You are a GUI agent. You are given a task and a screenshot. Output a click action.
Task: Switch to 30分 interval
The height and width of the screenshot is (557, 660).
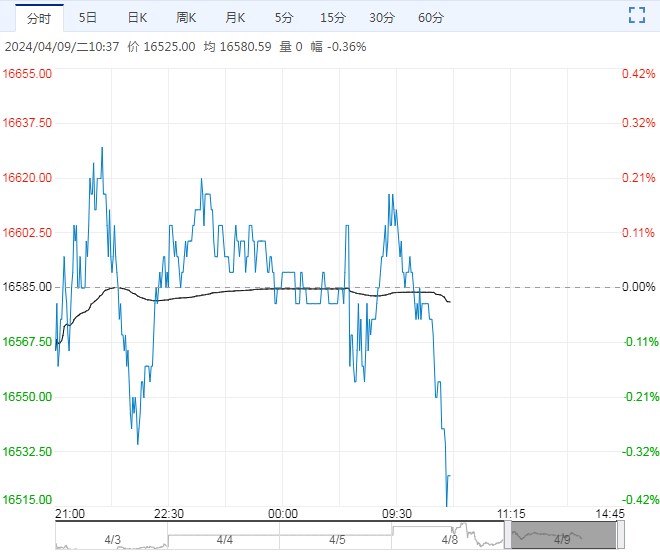(x=382, y=18)
